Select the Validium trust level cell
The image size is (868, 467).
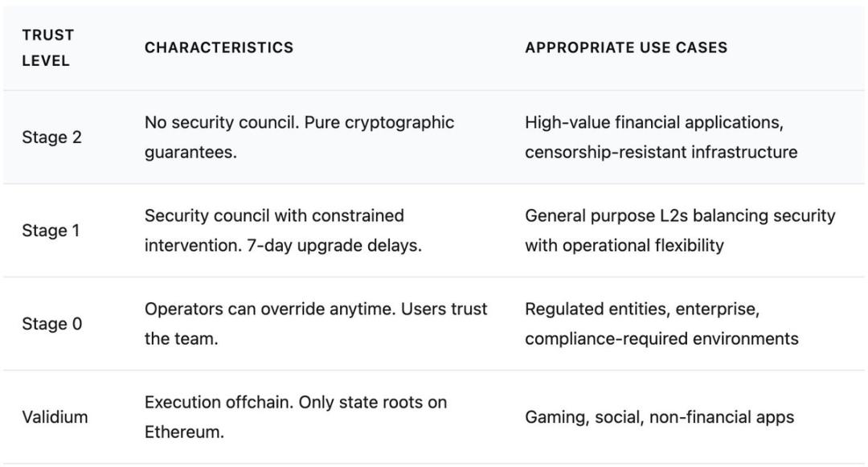(x=55, y=417)
